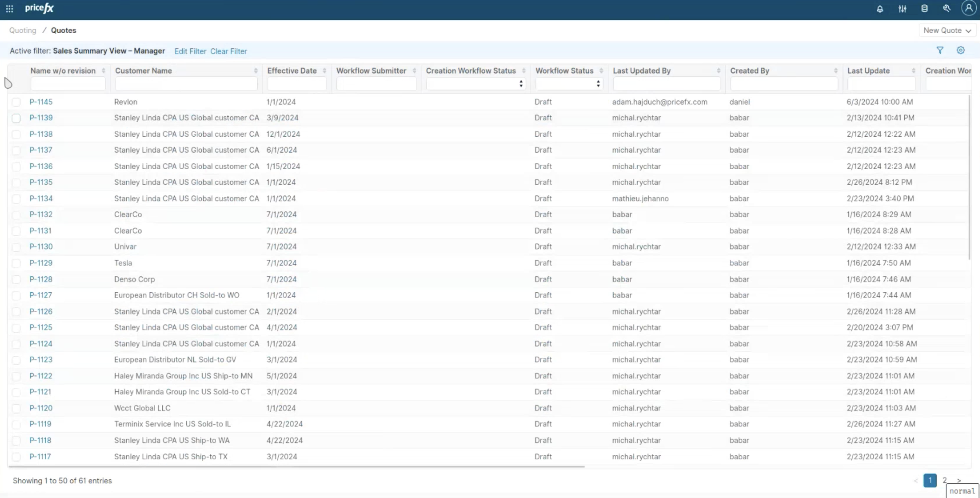Click the wrench tools icon
Screen dimensions: 980x498
(946, 9)
